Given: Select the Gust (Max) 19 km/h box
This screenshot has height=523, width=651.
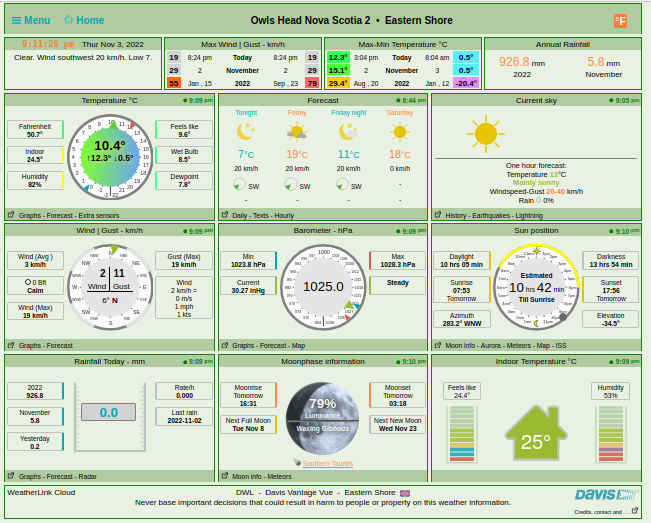Looking at the screenshot, I should [x=184, y=261].
